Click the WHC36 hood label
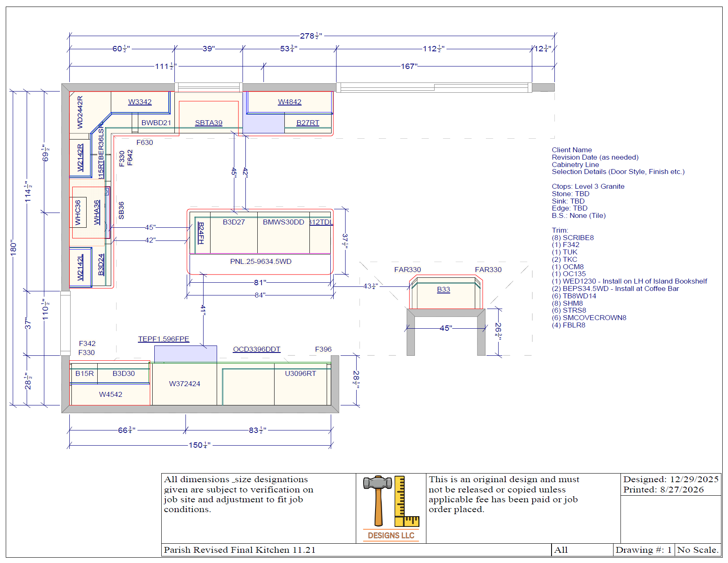Image resolution: width=728 pixels, height=563 pixels. click(78, 213)
